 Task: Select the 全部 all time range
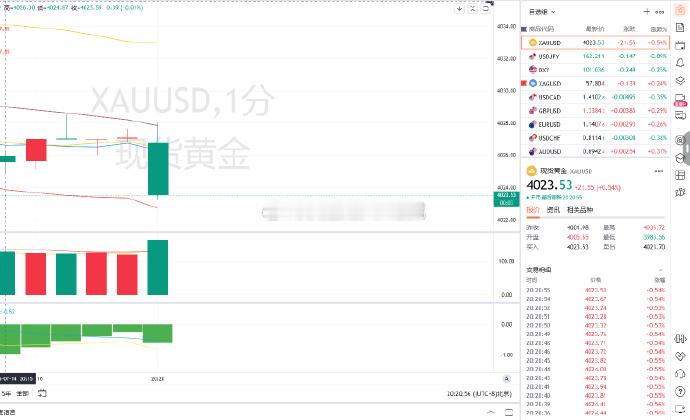[22, 394]
